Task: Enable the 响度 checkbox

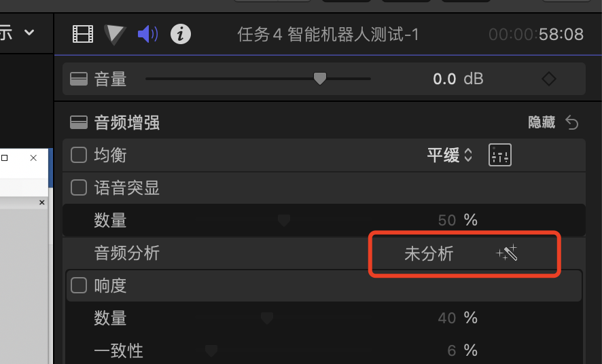Action: [x=79, y=285]
